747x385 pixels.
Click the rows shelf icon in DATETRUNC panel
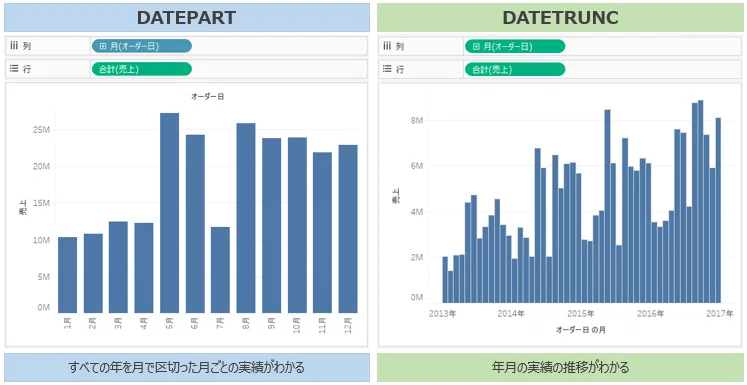click(387, 69)
